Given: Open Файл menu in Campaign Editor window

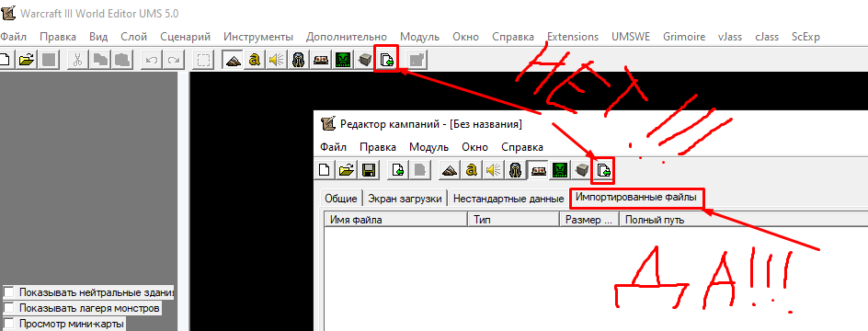Looking at the screenshot, I should (x=333, y=147).
